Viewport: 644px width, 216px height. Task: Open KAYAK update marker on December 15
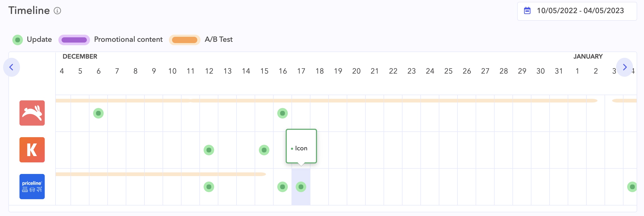264,150
